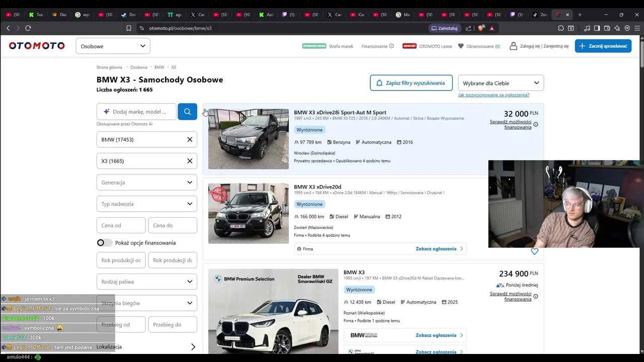Click the user profile icon in header
Image resolution: width=644 pixels, height=362 pixels.
click(x=513, y=46)
